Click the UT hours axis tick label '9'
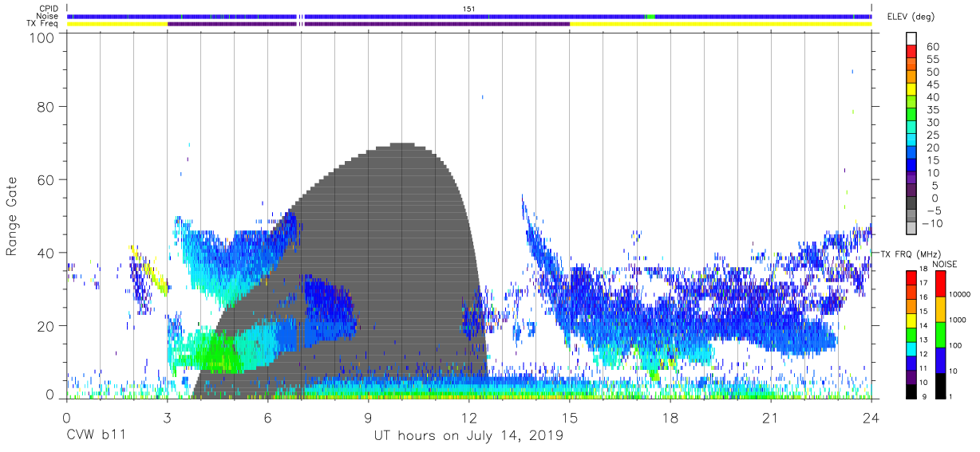The image size is (980, 452). [x=368, y=419]
